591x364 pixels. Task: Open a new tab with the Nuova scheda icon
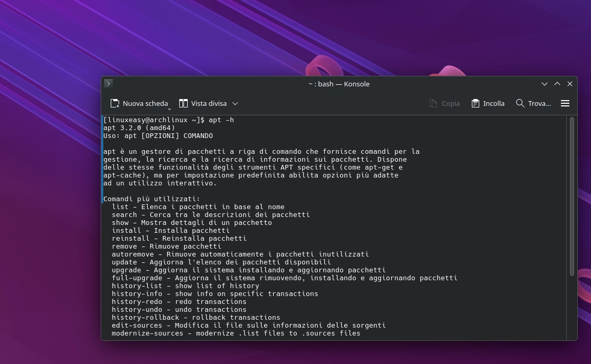114,103
